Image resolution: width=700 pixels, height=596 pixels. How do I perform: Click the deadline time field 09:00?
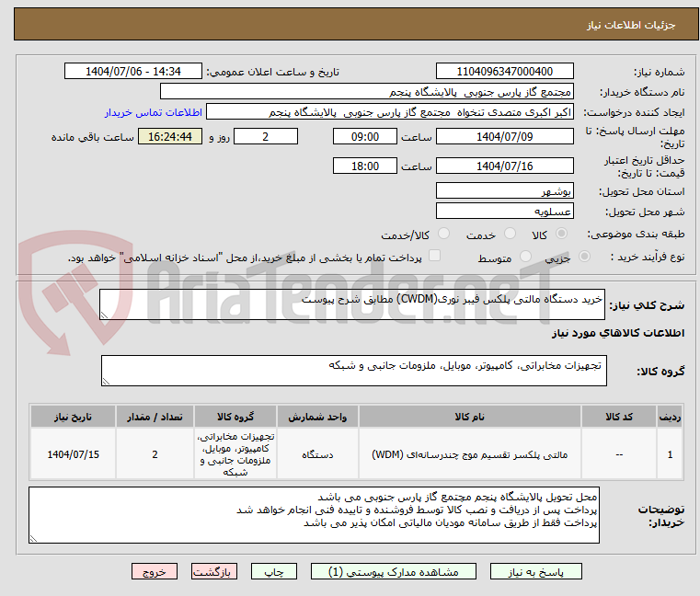click(365, 137)
